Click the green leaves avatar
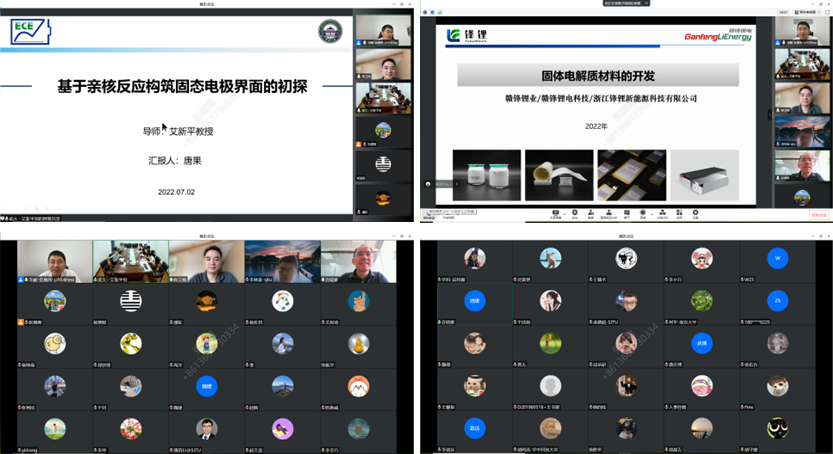This screenshot has height=454, width=833. pos(702,301)
